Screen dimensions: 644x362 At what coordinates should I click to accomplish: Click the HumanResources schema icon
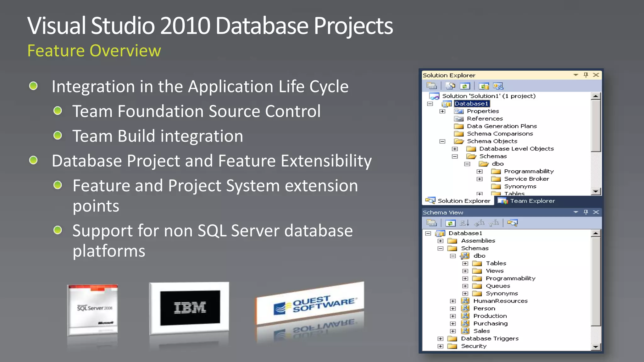[465, 301]
